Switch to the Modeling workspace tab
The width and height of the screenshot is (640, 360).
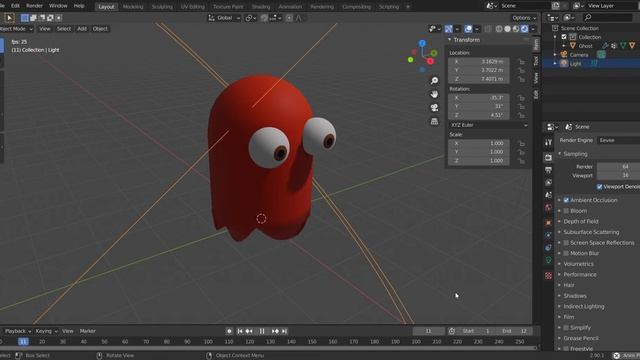tap(133, 7)
